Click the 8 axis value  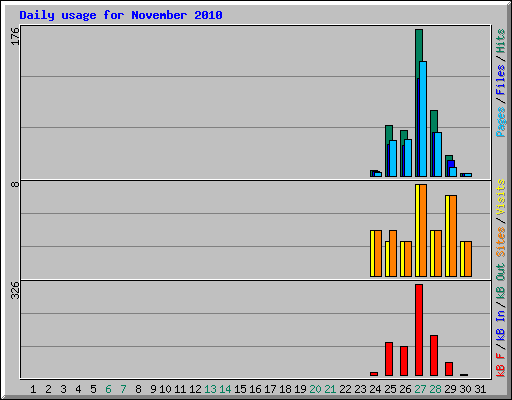(15, 184)
